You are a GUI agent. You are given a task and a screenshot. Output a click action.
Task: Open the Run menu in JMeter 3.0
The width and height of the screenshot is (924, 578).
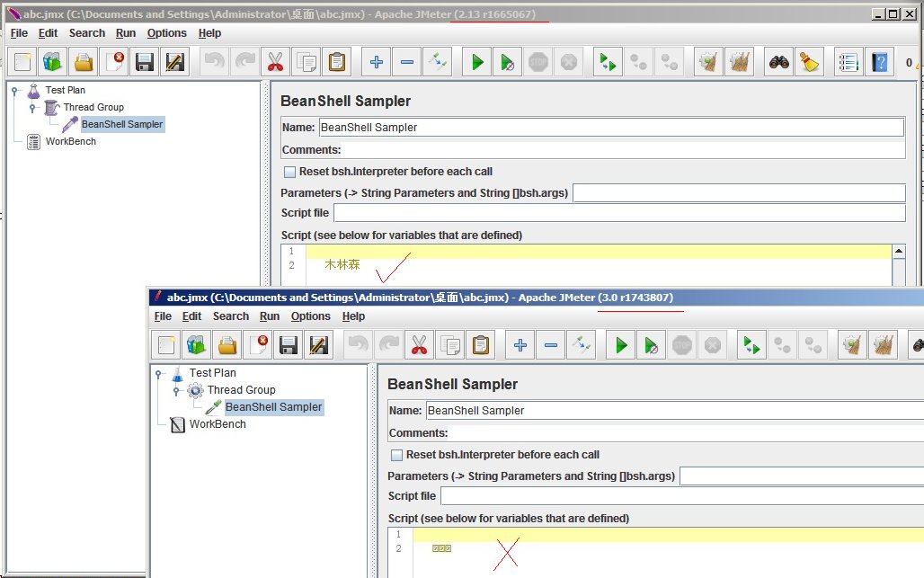[x=269, y=316]
